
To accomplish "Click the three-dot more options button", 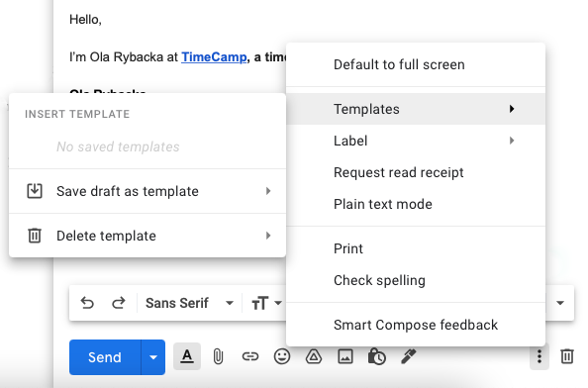I will (539, 356).
